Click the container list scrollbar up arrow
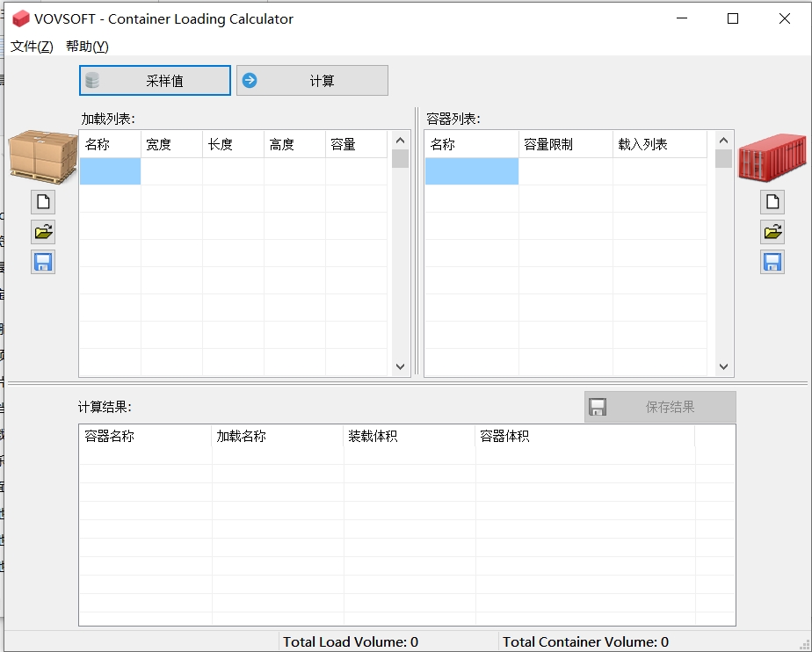The height and width of the screenshot is (652, 812). [x=723, y=141]
